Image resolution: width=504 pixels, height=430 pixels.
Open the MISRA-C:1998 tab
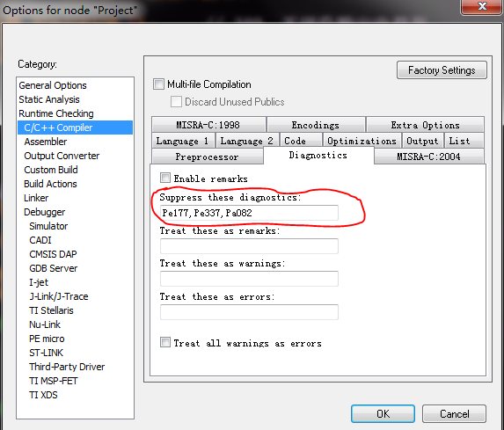click(x=208, y=125)
